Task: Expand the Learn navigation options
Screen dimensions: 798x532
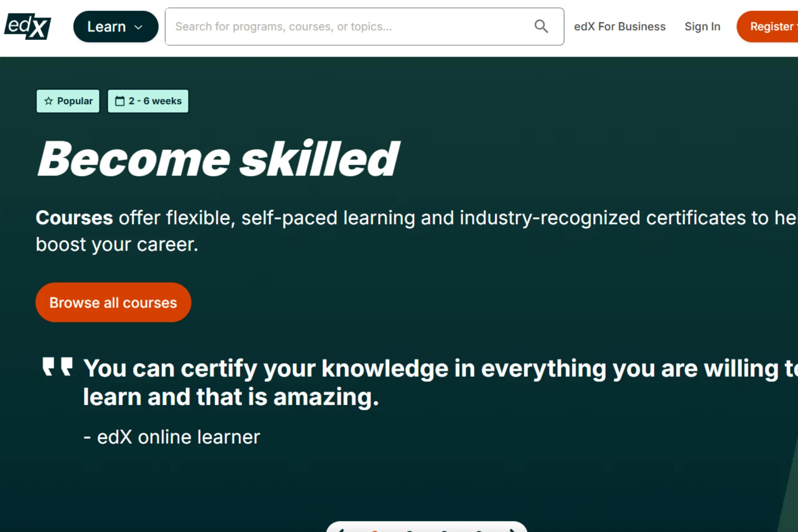Action: 115,27
